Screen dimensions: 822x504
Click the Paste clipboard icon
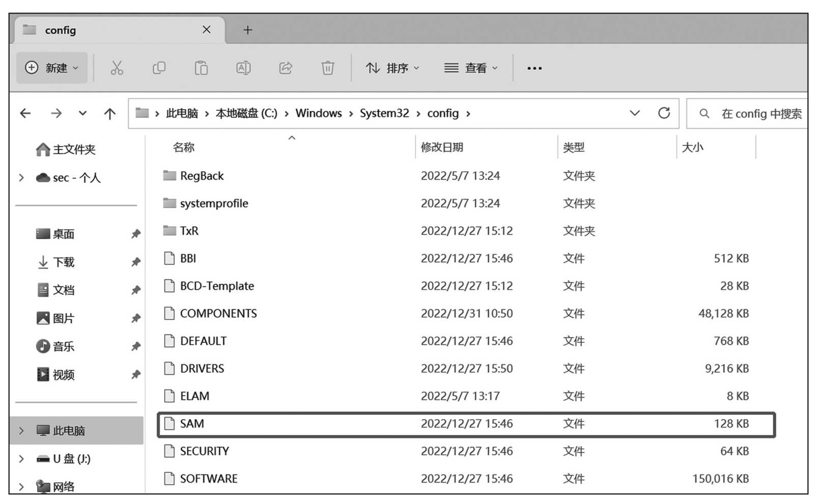click(201, 68)
